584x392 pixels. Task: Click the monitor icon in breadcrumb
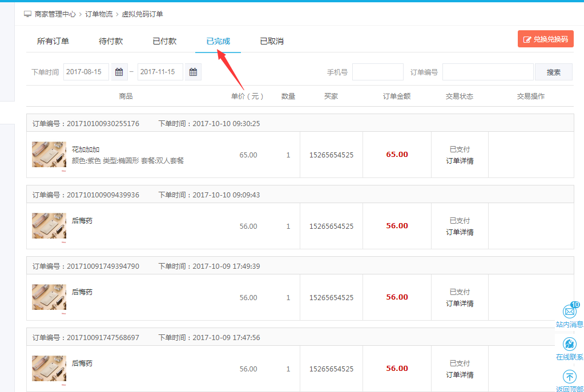27,14
